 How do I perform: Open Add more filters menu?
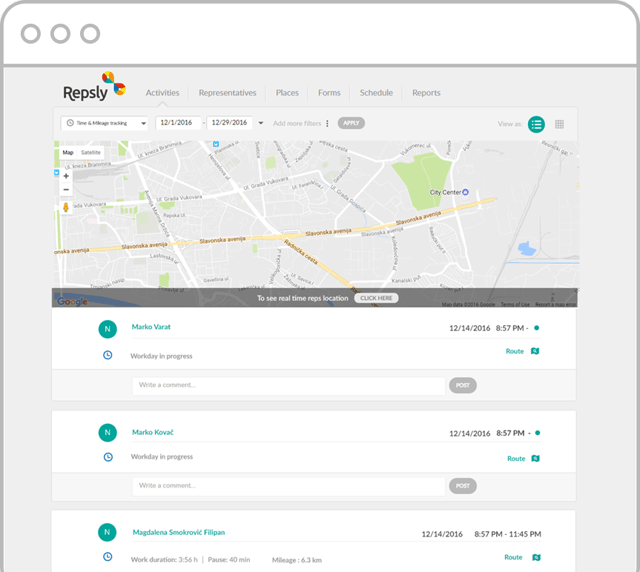click(301, 123)
